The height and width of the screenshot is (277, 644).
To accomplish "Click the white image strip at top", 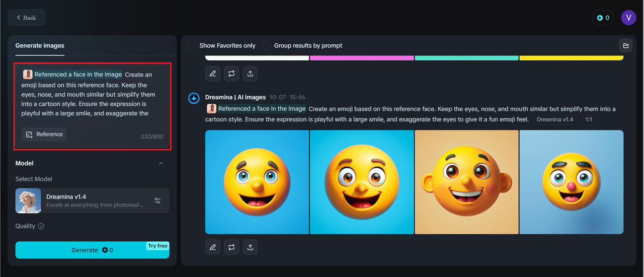I will (x=257, y=58).
